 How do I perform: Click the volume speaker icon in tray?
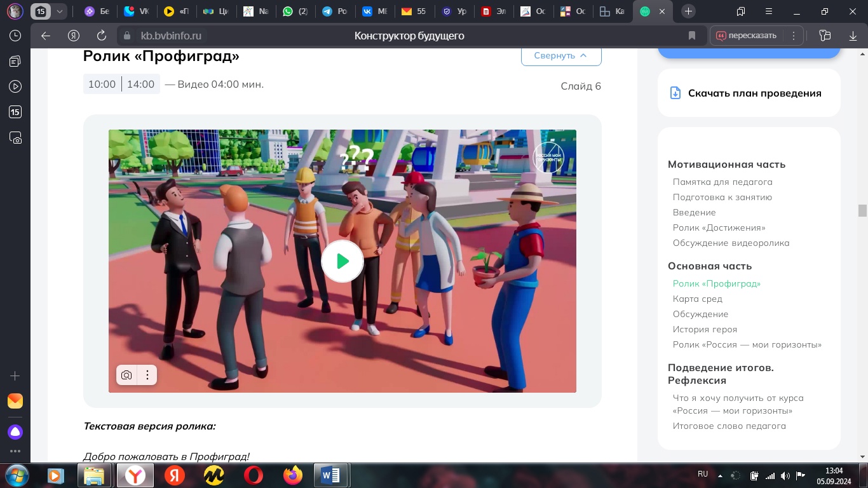click(785, 475)
